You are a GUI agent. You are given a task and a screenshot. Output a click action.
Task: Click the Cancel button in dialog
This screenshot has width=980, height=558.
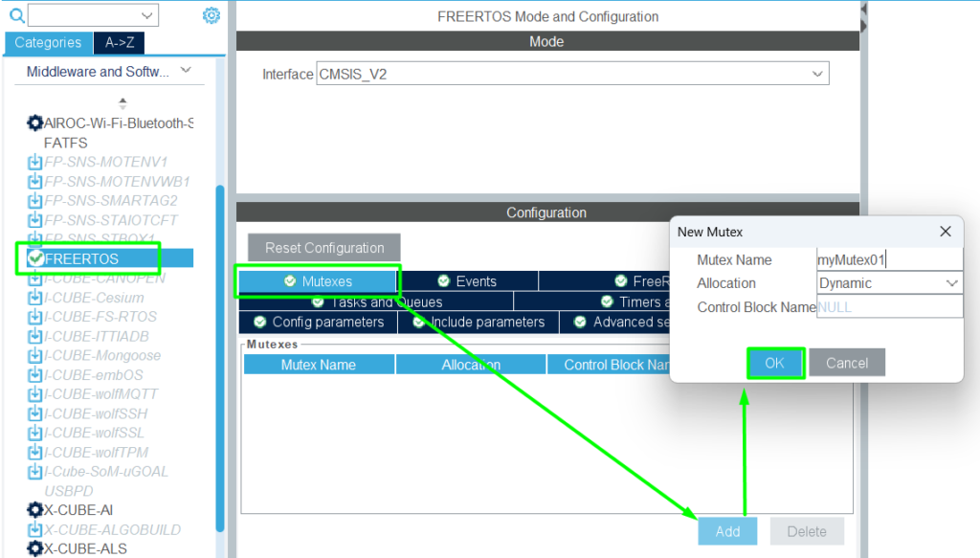click(846, 363)
